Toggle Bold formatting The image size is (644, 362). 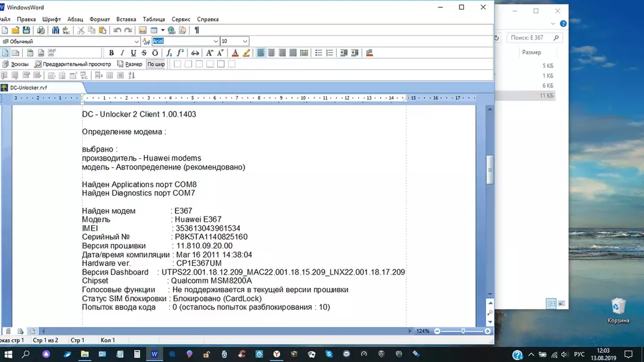pyautogui.click(x=111, y=53)
